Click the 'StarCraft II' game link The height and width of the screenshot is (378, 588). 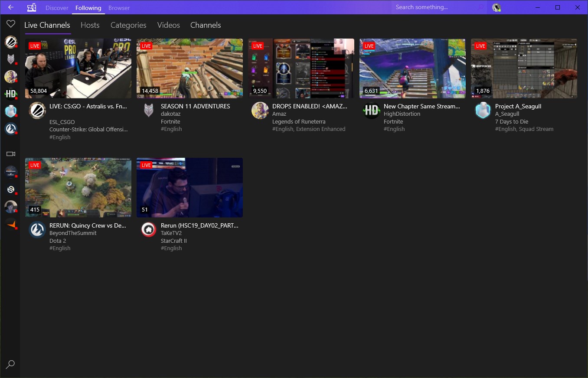(174, 241)
